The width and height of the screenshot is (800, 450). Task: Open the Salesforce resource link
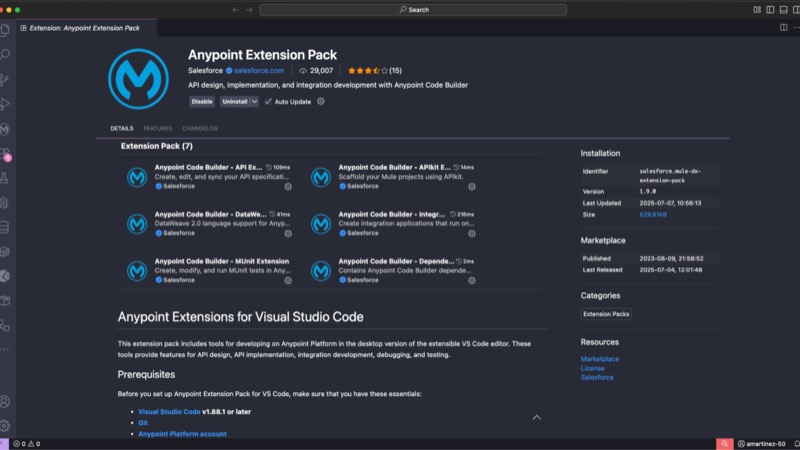pos(597,377)
